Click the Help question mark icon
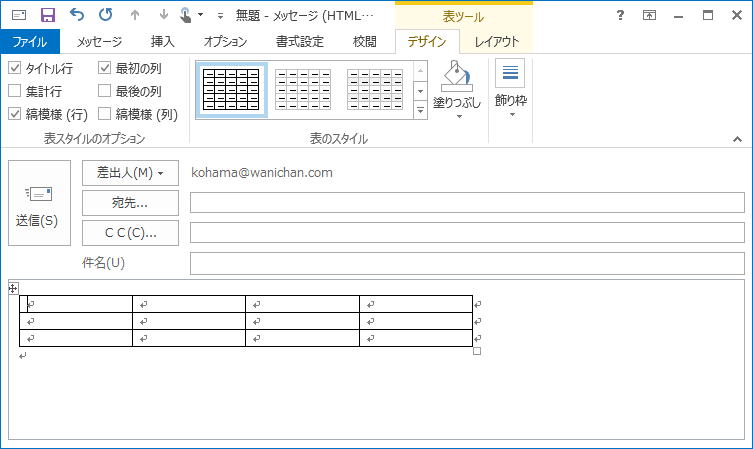 tap(620, 15)
